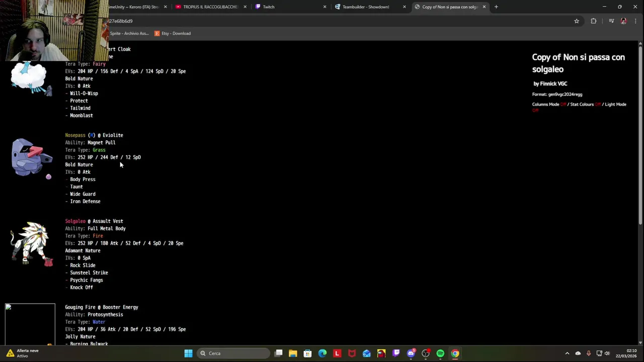Open the red L app on taskbar

337,353
